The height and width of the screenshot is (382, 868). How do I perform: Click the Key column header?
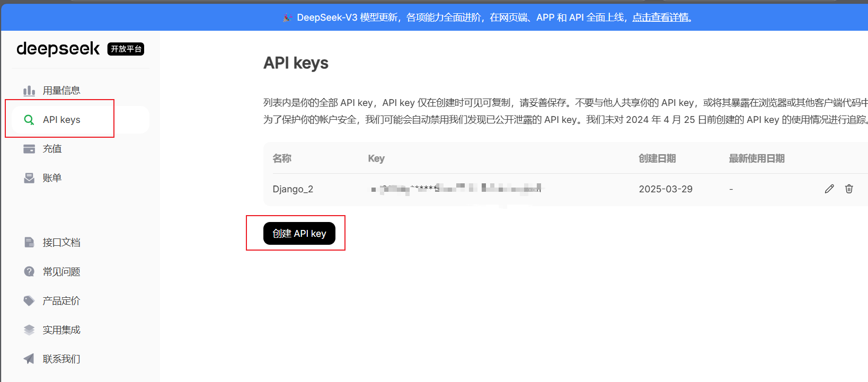pos(376,158)
